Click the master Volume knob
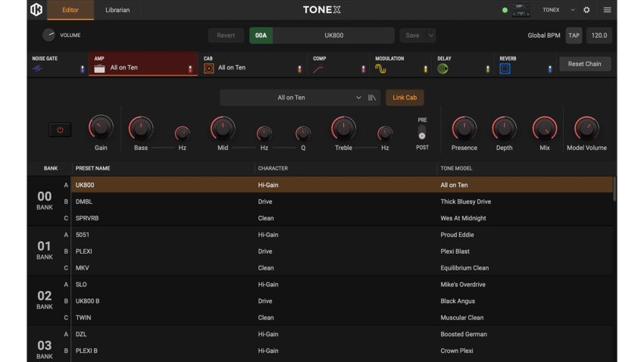This screenshot has width=644, height=362. pos(48,35)
